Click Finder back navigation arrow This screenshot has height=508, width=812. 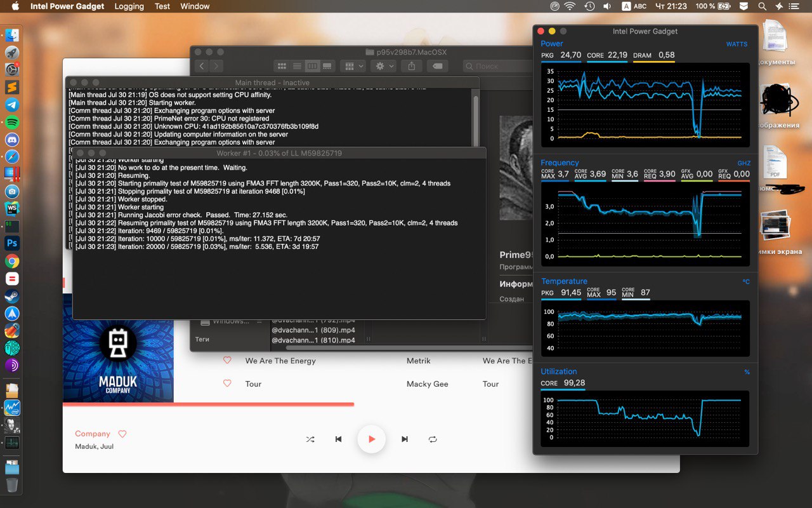[x=202, y=66]
